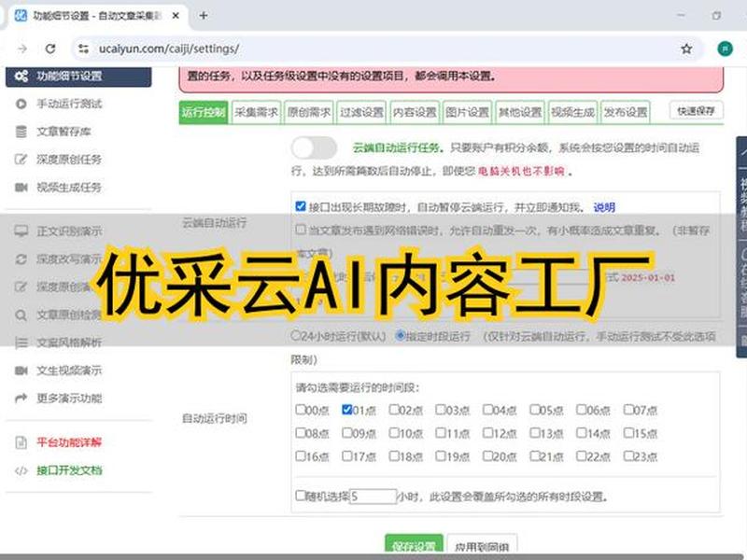747x560 pixels.
Task: Open a new browser tab
Action: (x=204, y=16)
